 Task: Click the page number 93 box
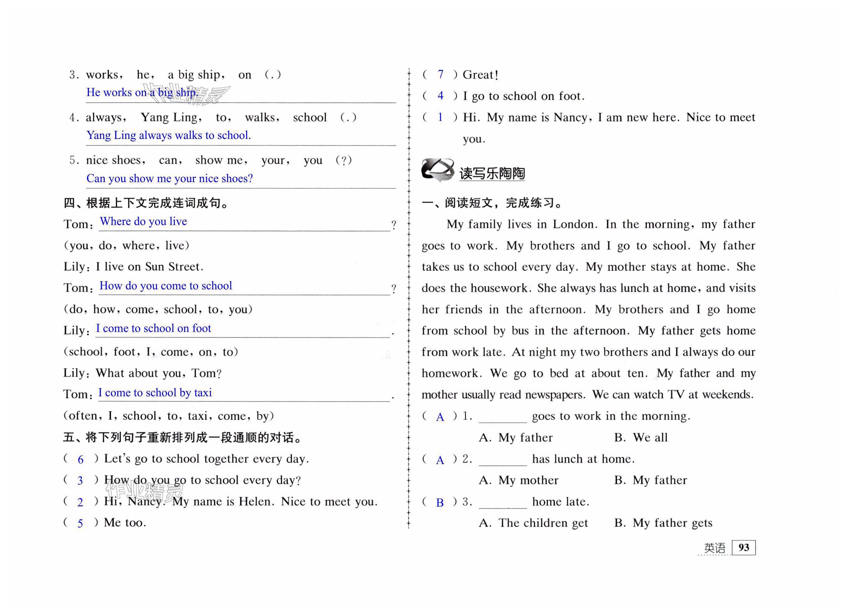coord(743,548)
